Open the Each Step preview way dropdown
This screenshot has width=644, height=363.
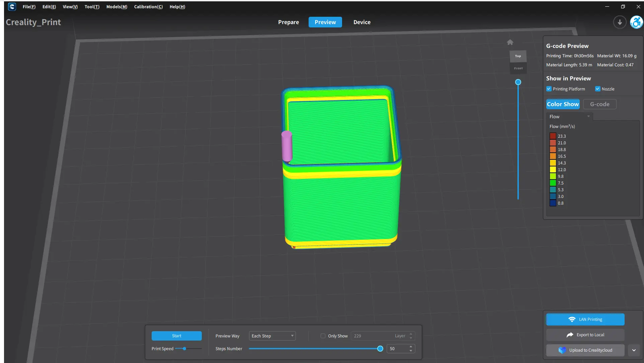tap(272, 336)
